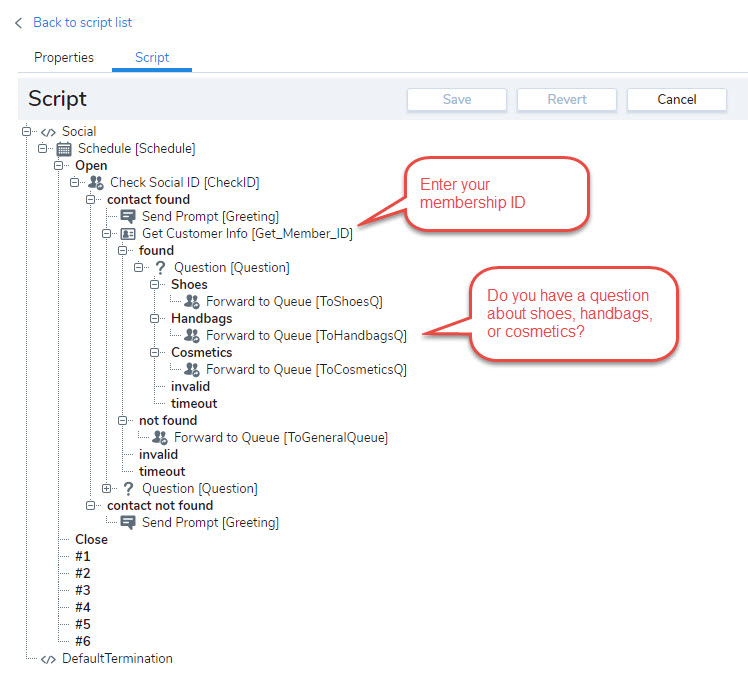Click the ToGeneralQueue forward queue icon
This screenshot has width=748, height=699.
[x=160, y=438]
